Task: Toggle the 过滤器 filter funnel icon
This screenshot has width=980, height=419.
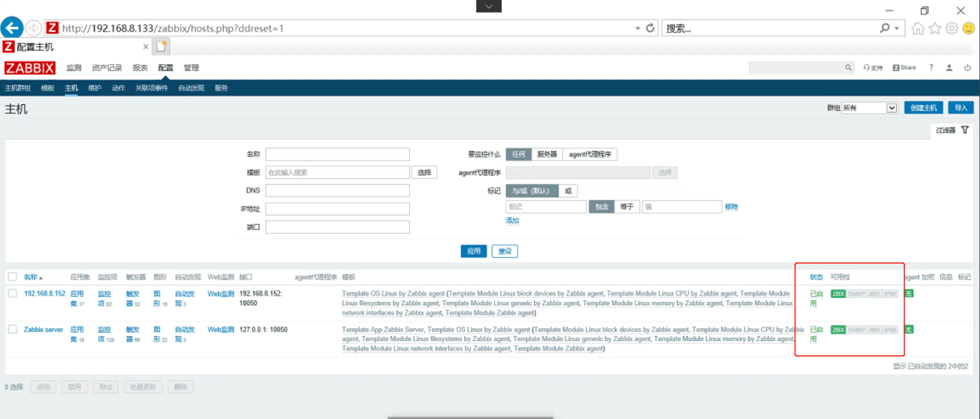Action: pos(965,130)
